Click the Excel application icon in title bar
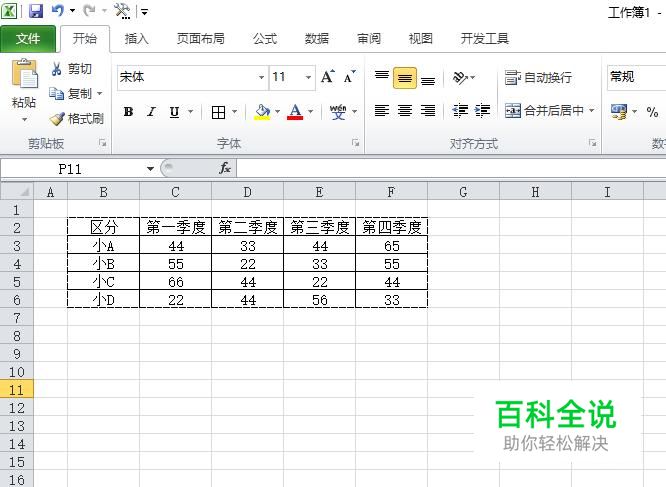This screenshot has width=666, height=487. pos(9,11)
